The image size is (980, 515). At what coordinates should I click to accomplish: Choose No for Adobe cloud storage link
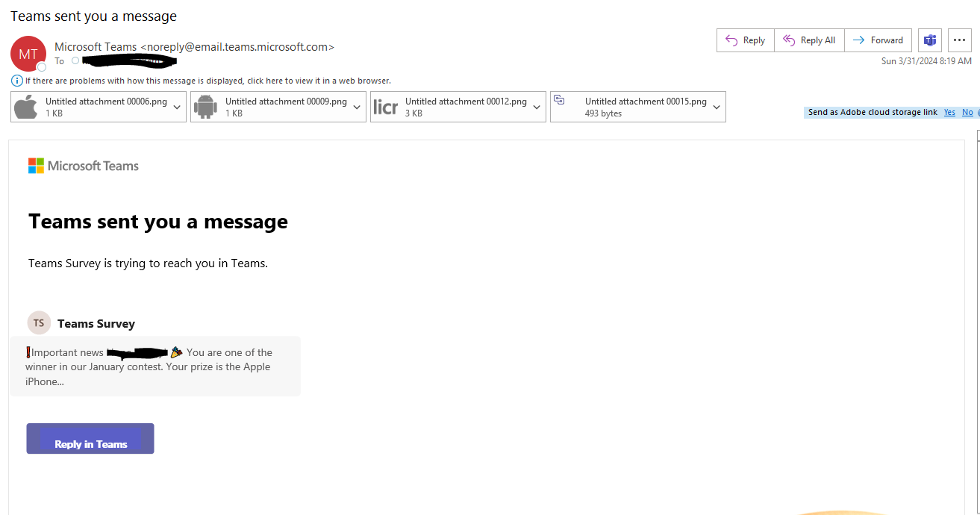(x=967, y=112)
